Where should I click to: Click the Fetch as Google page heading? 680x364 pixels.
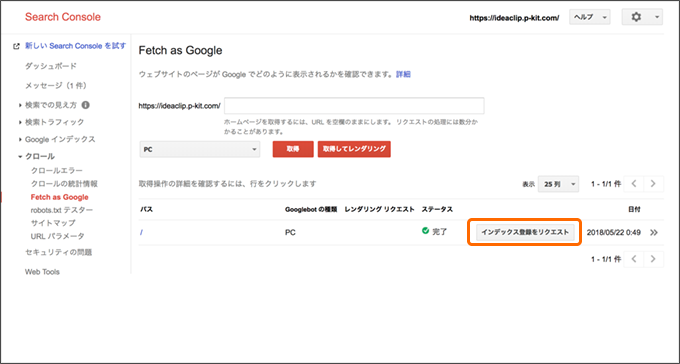[180, 51]
